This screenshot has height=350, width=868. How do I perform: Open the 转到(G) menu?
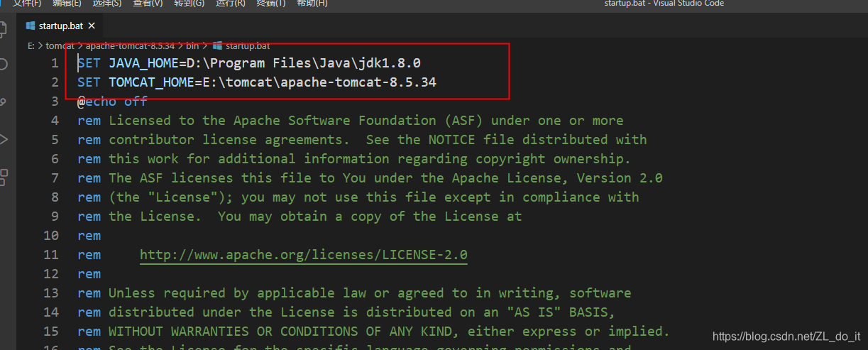tap(189, 3)
